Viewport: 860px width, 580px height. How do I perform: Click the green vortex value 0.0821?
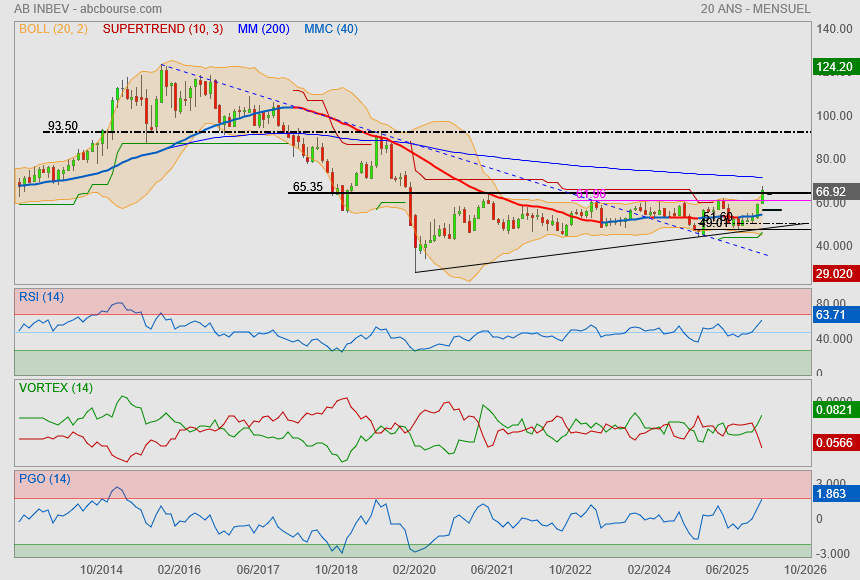tap(834, 409)
